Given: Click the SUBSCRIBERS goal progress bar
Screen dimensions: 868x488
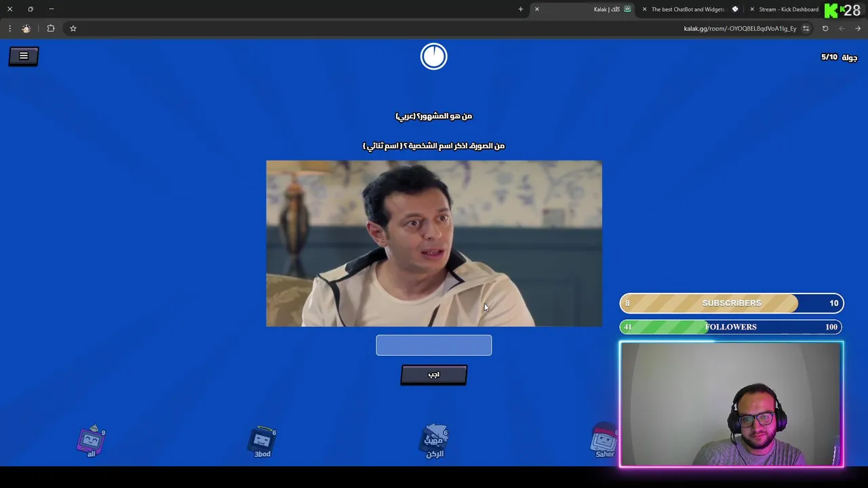Looking at the screenshot, I should [x=732, y=303].
